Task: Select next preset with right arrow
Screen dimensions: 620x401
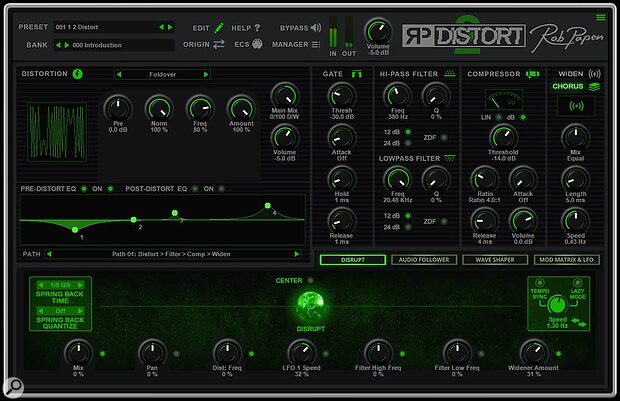Action: (170, 27)
